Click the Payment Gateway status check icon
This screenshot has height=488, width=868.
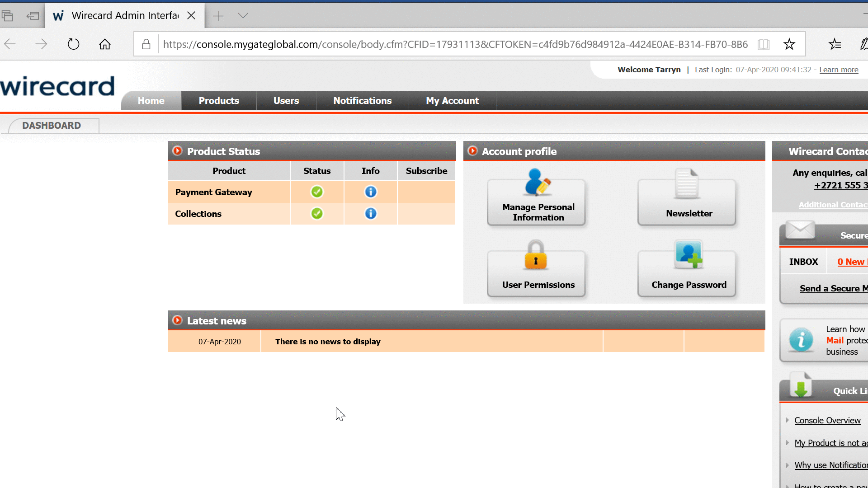click(317, 192)
